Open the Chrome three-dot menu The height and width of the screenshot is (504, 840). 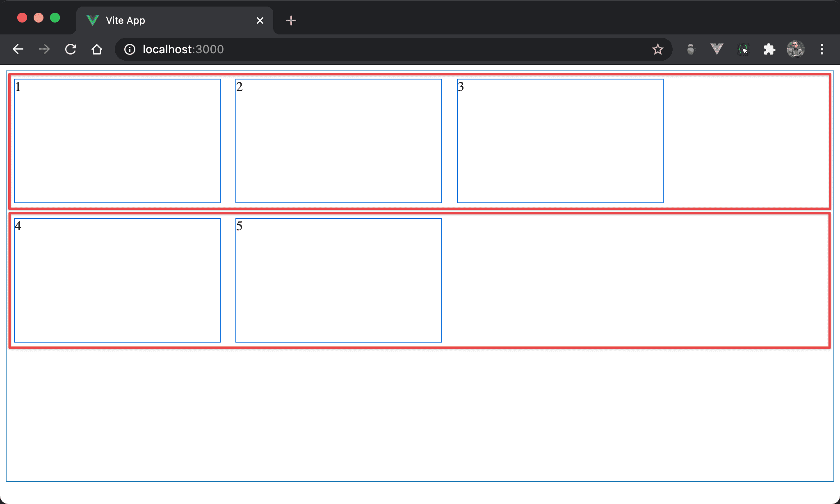tap(822, 49)
